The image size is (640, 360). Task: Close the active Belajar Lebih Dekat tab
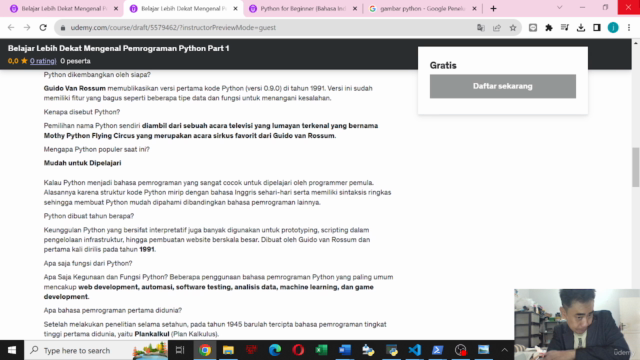[236, 9]
